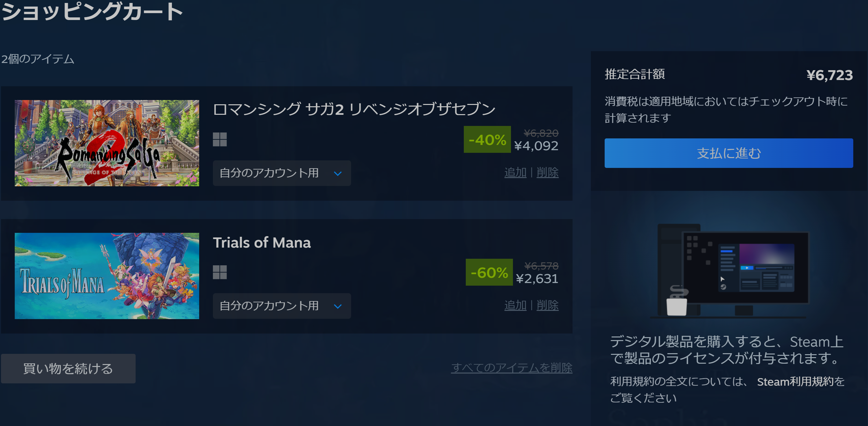This screenshot has height=426, width=868.
Task: Click the 買い物を続ける button
Action: click(68, 368)
